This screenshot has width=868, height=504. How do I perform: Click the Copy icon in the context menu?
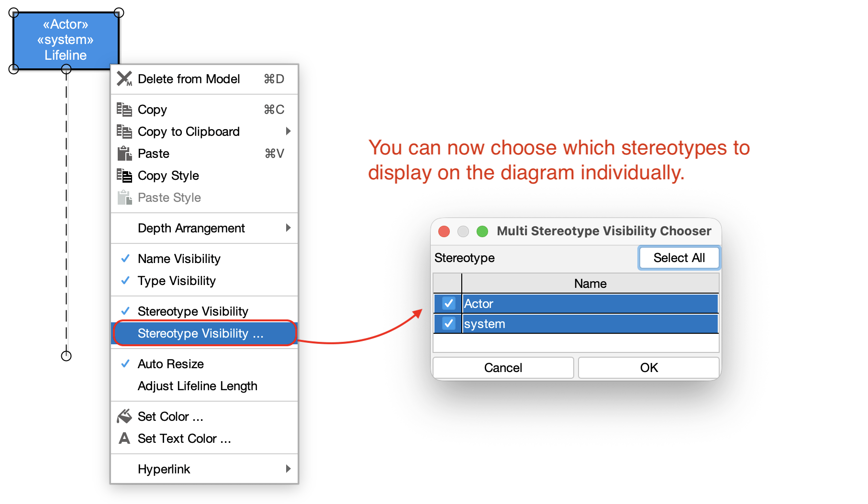coord(124,110)
